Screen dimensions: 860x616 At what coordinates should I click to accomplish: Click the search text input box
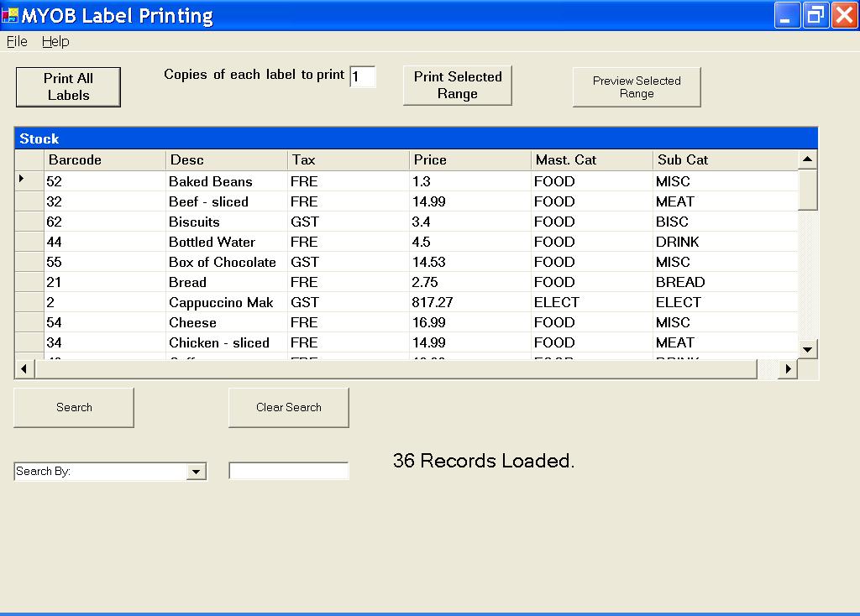pyautogui.click(x=289, y=471)
